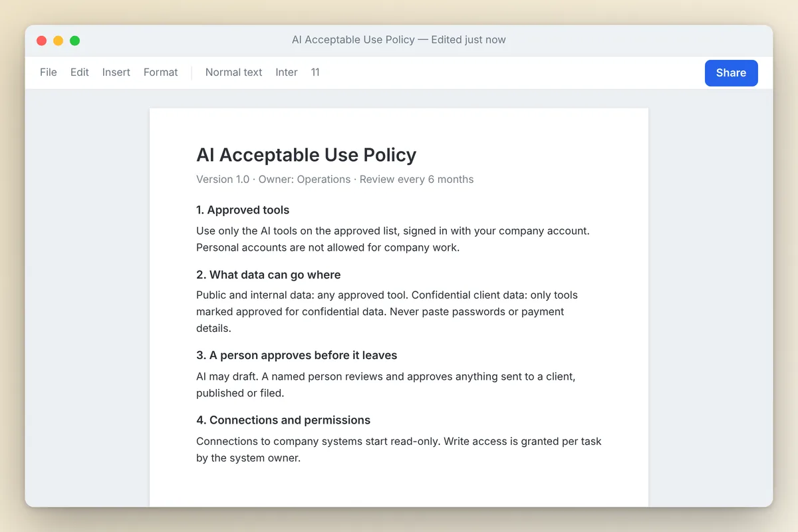Select the font size 11 field
798x532 pixels.
315,72
